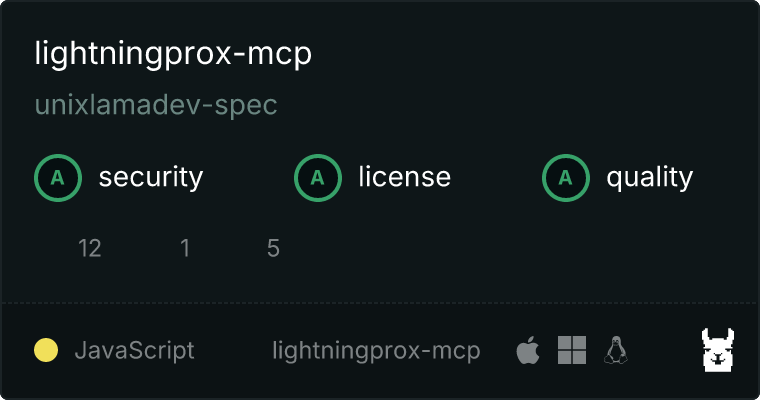Select the security label text

151,177
